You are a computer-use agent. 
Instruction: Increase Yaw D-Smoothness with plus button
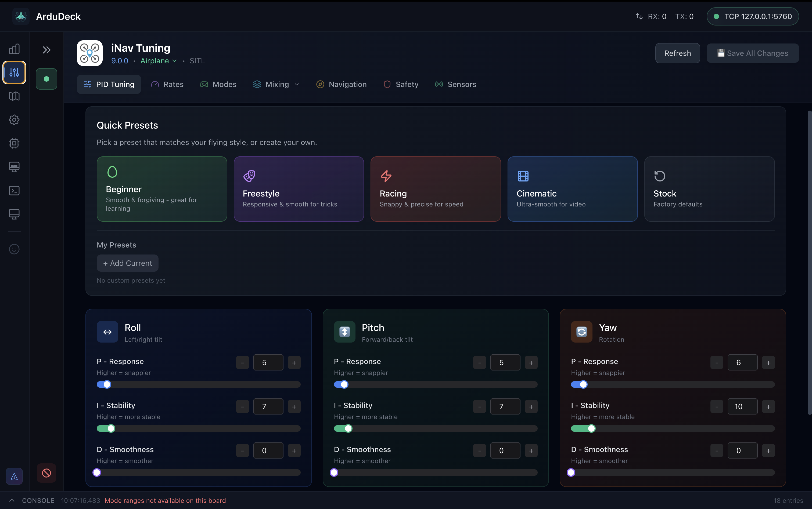(768, 451)
